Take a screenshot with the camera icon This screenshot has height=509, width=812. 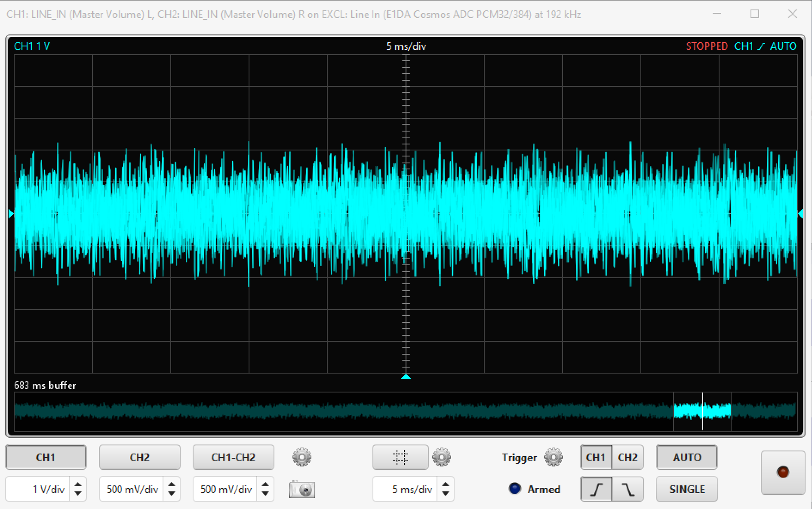click(302, 489)
